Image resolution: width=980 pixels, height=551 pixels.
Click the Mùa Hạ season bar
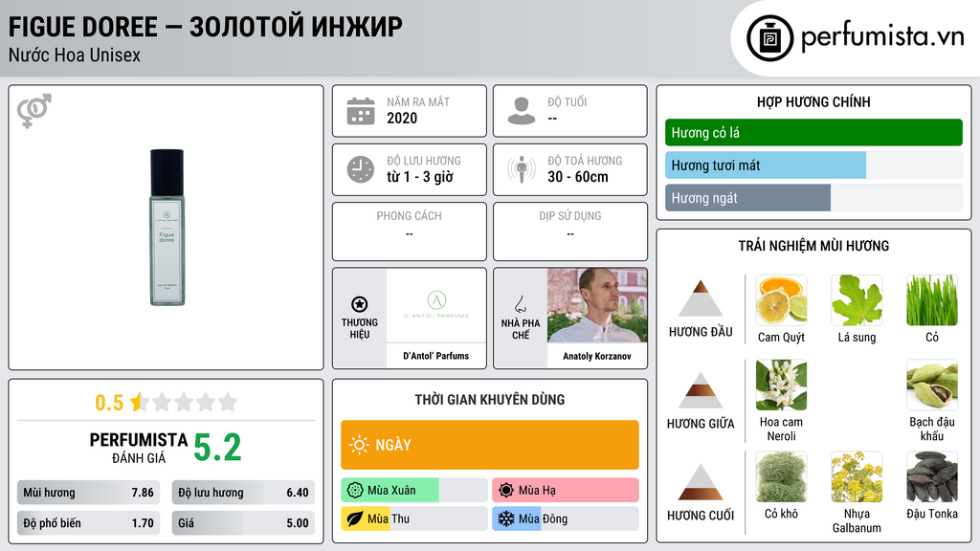coord(566,491)
